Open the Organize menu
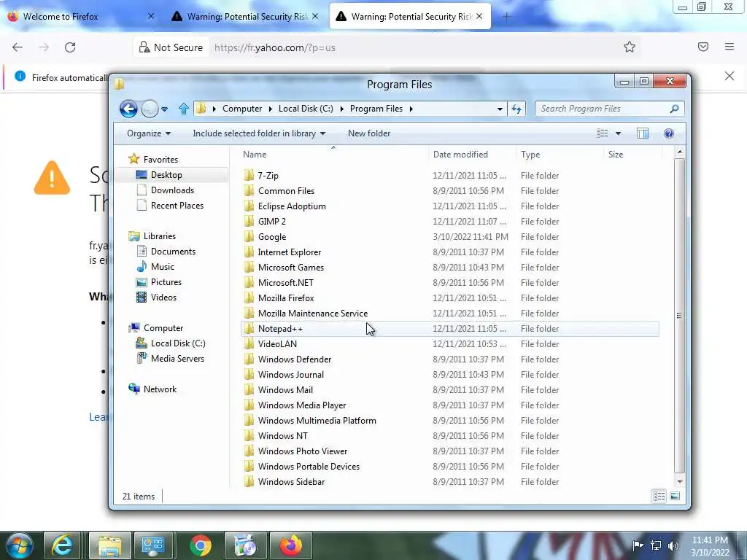This screenshot has width=747, height=560. pyautogui.click(x=149, y=134)
